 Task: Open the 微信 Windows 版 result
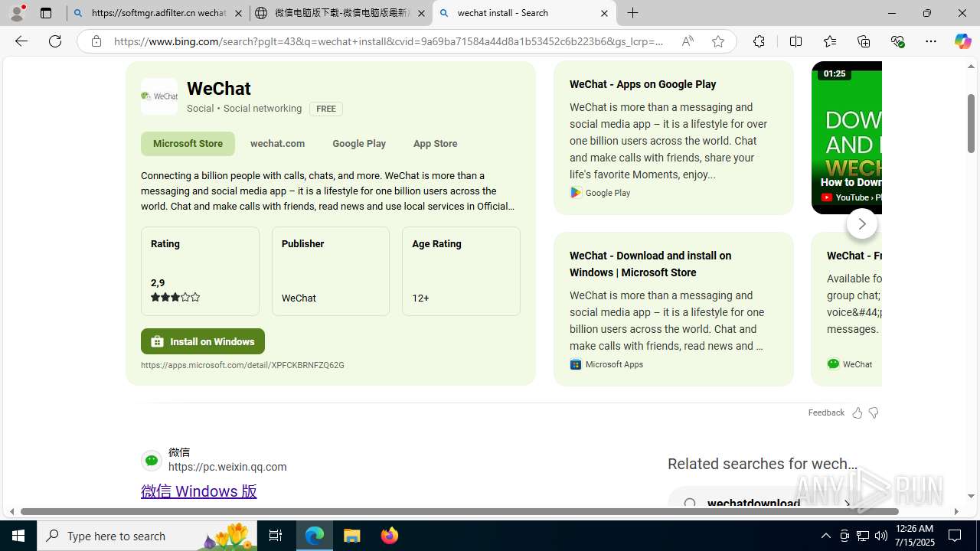[199, 491]
